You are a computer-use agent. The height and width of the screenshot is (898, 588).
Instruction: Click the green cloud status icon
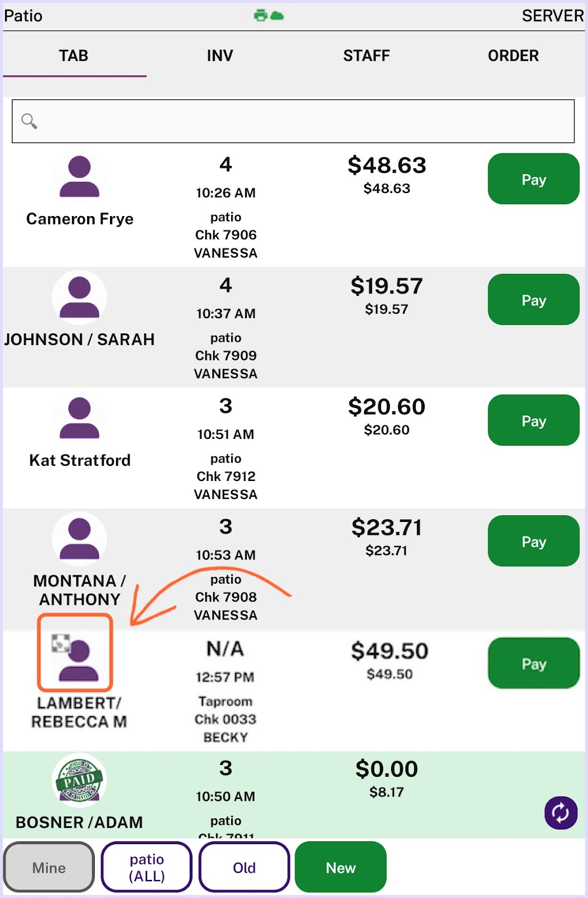tap(277, 16)
